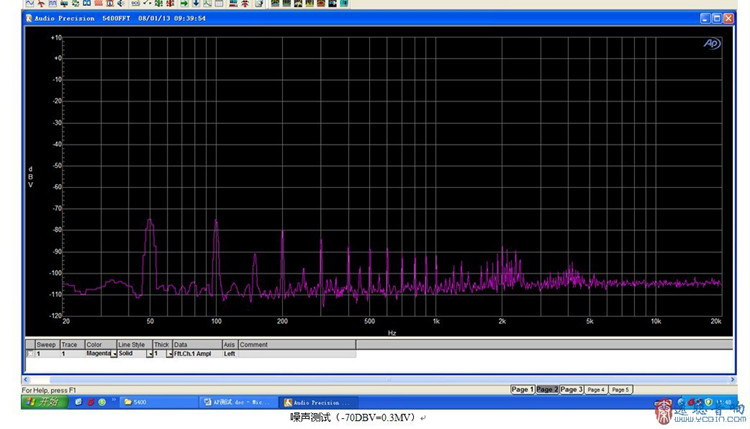The height and width of the screenshot is (429, 750).
Task: Click the -120 value on the vertical axis
Action: click(56, 316)
